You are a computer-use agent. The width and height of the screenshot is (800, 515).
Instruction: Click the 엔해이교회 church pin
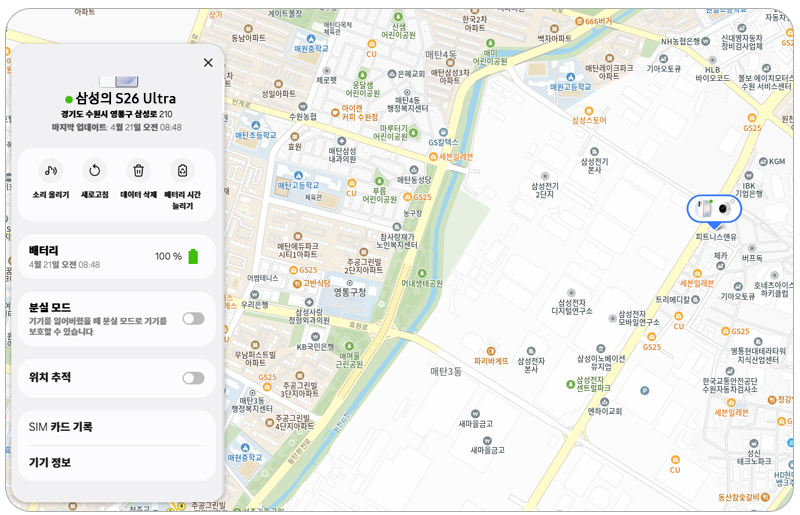[x=604, y=402]
